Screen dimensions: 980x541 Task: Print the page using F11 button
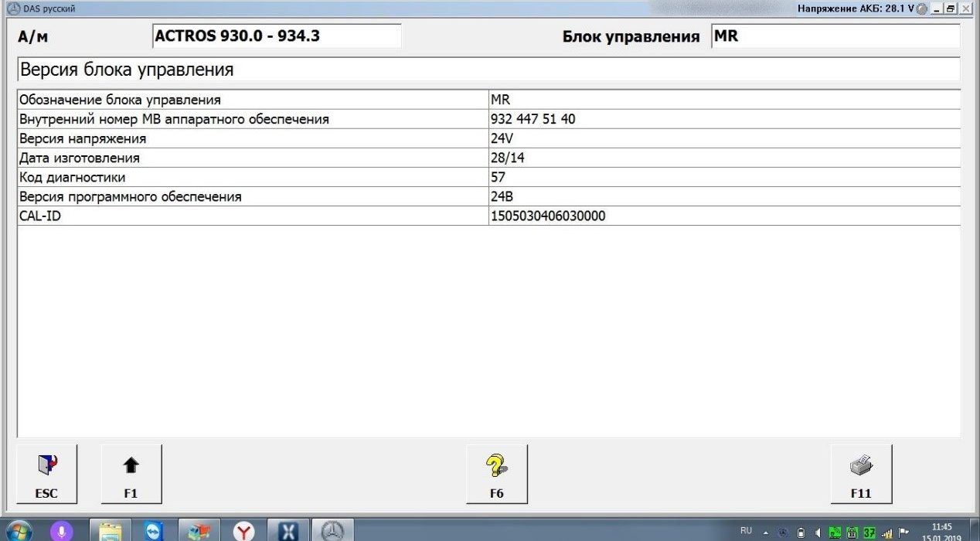pos(861,474)
